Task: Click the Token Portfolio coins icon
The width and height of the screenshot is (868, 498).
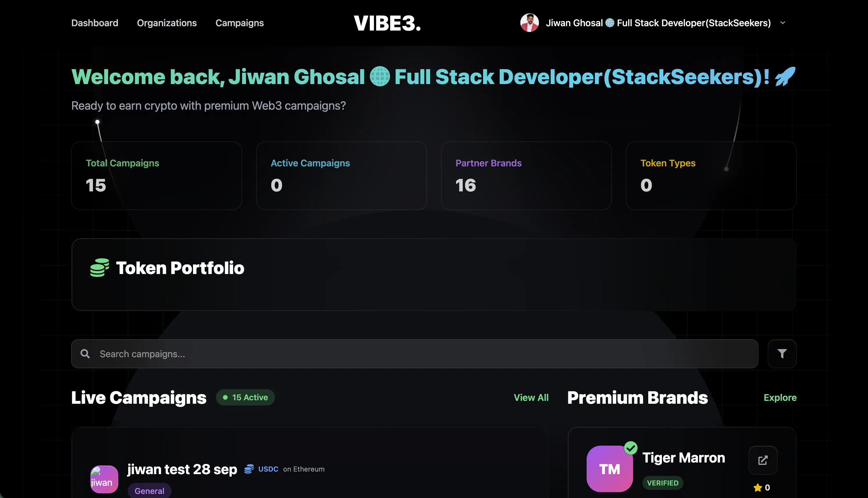Action: [99, 267]
